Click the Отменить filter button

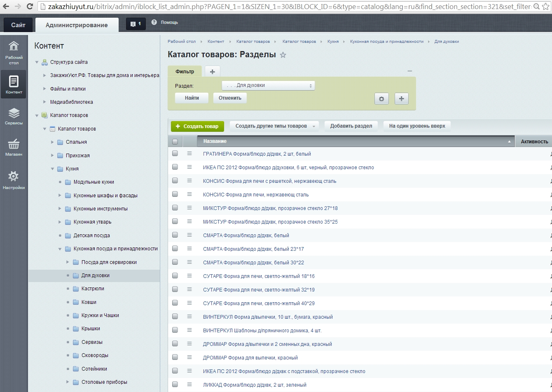pos(230,98)
